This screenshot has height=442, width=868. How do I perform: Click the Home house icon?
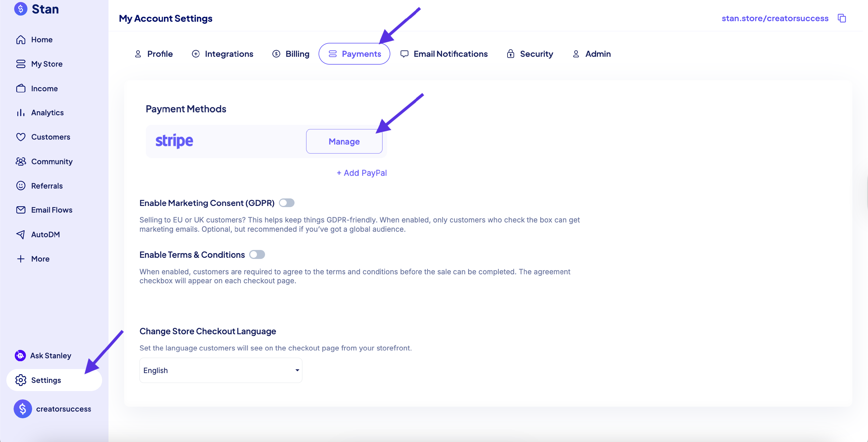(21, 39)
